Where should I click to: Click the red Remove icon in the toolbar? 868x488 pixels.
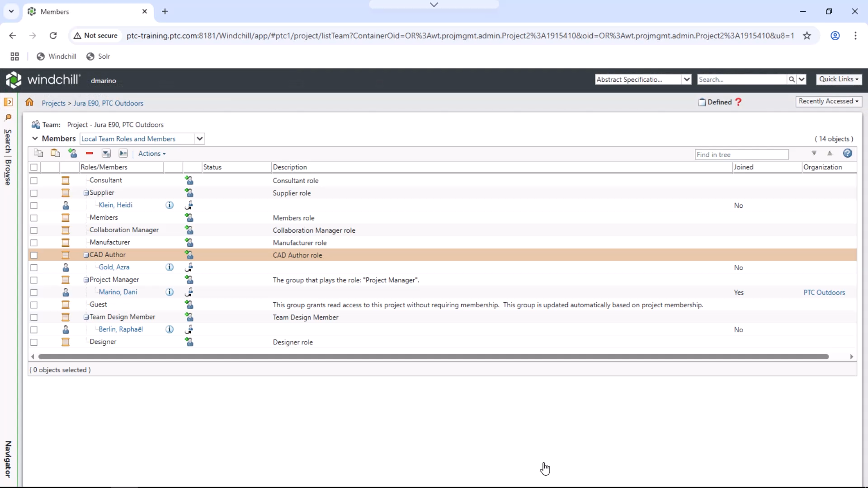coord(89,153)
